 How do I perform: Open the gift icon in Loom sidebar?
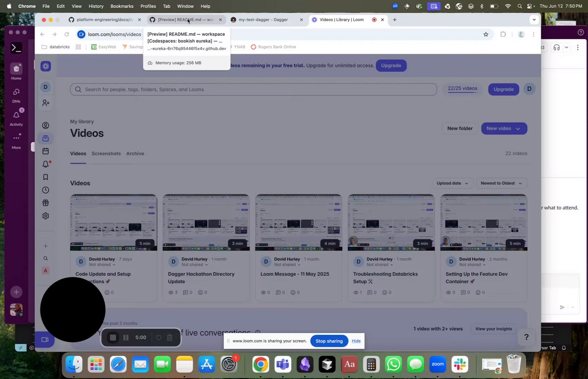point(45,203)
